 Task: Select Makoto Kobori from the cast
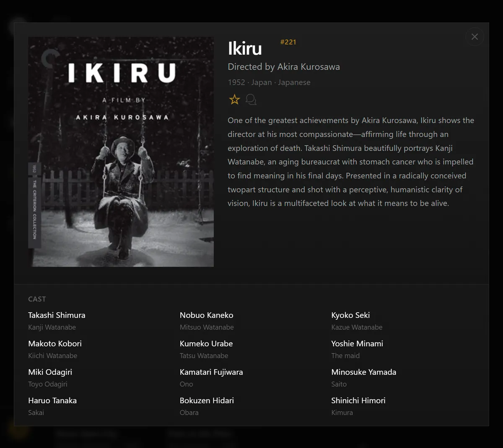click(x=54, y=343)
